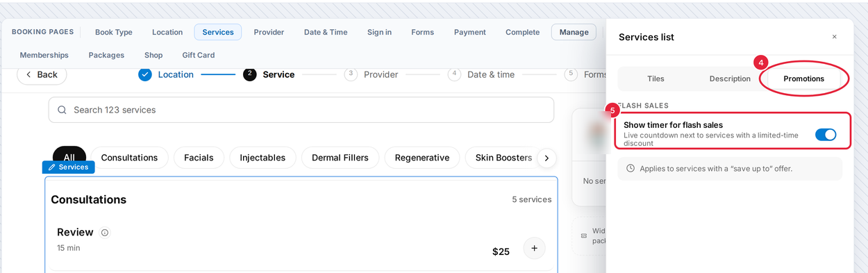The height and width of the screenshot is (273, 868).
Task: Open the Complete page tab
Action: pos(522,32)
